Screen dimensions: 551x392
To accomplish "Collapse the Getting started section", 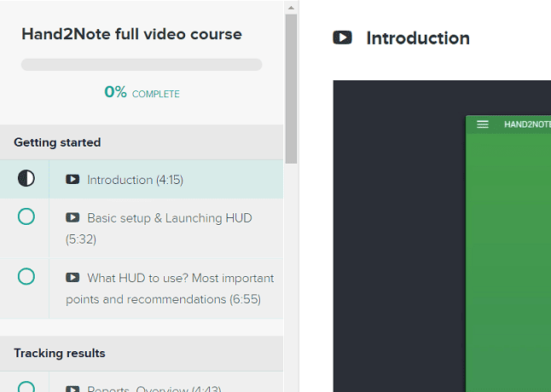I will click(x=57, y=142).
